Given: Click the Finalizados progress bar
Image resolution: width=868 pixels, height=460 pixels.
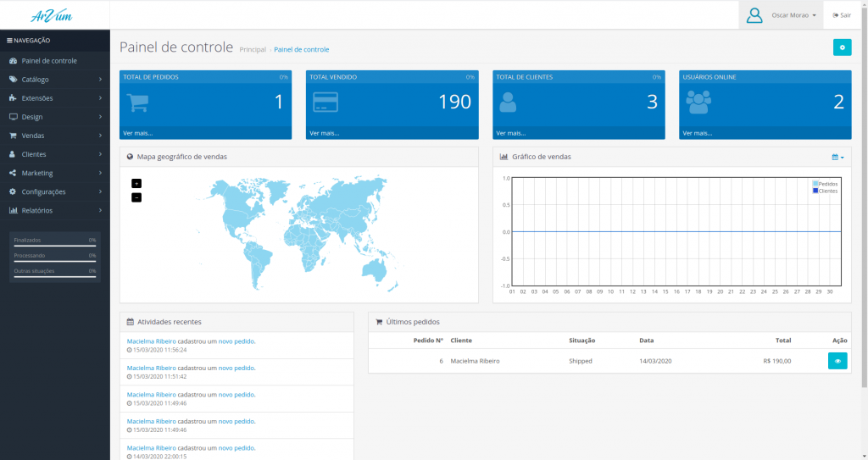Looking at the screenshot, I should [x=55, y=246].
